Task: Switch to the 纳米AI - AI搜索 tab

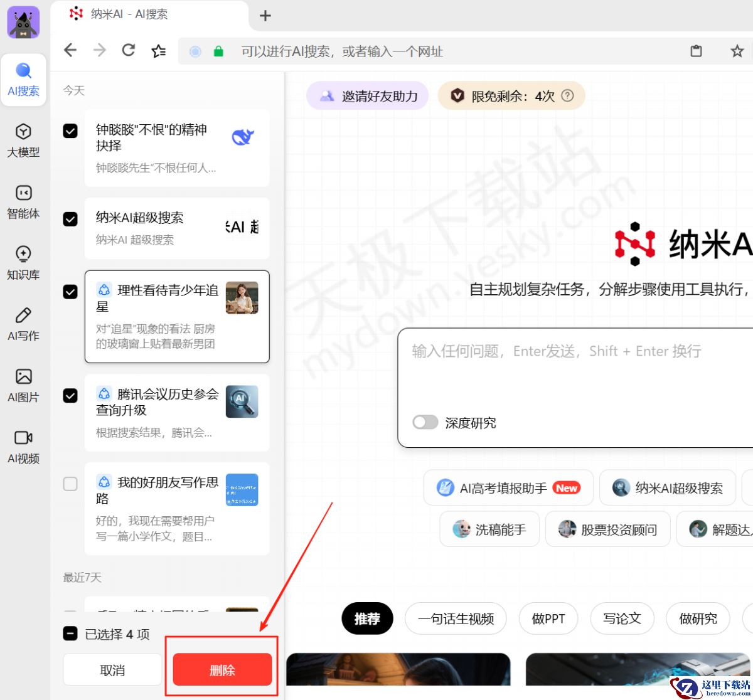Action: 149,15
